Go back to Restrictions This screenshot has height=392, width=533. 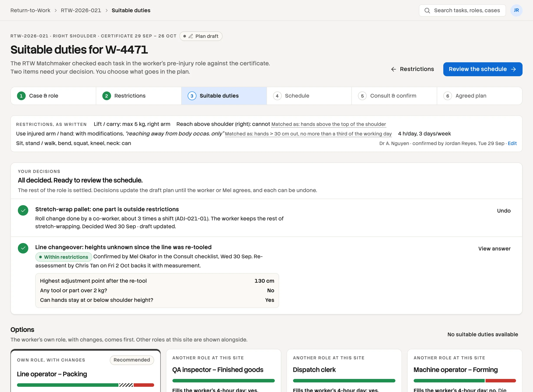412,69
